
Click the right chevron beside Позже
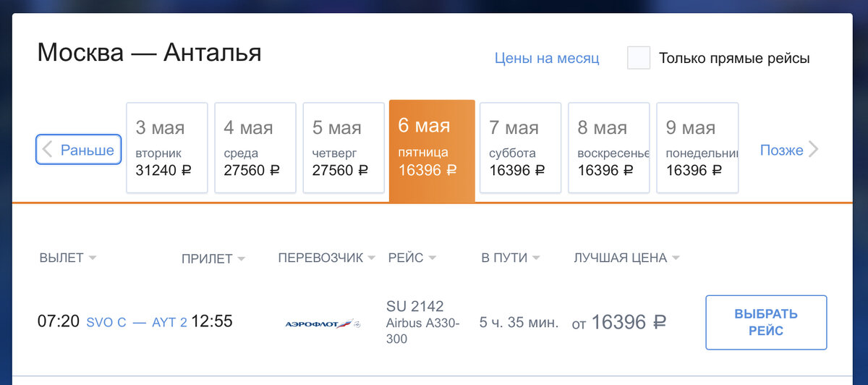(x=814, y=150)
